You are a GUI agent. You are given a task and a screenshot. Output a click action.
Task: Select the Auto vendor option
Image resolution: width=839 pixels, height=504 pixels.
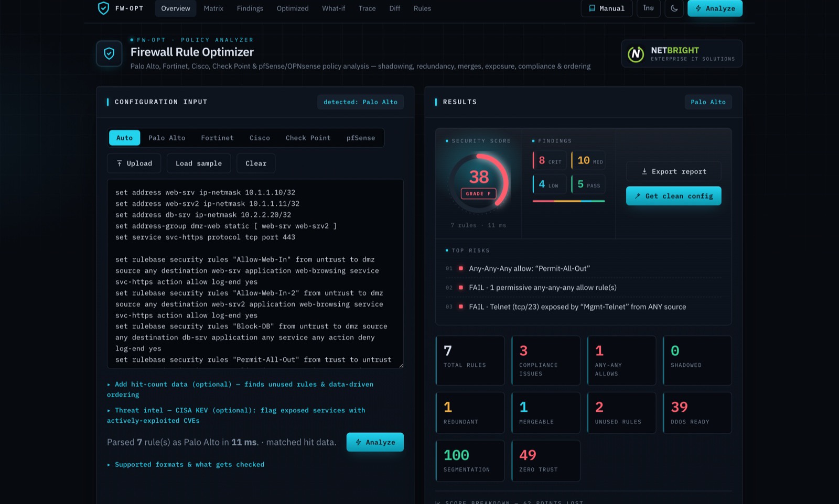(x=124, y=138)
